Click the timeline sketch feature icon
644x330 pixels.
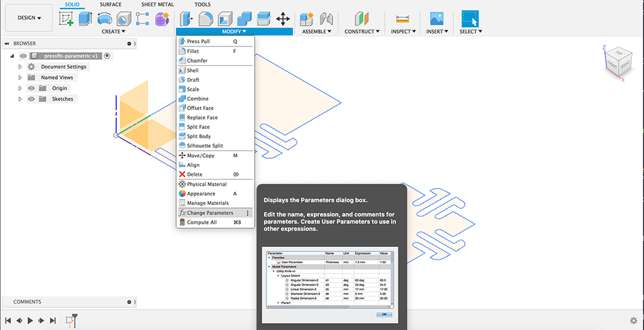point(69,321)
